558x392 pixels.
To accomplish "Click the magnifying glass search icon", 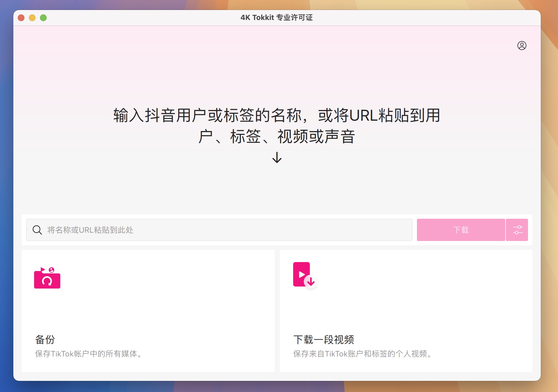I will tap(36, 230).
